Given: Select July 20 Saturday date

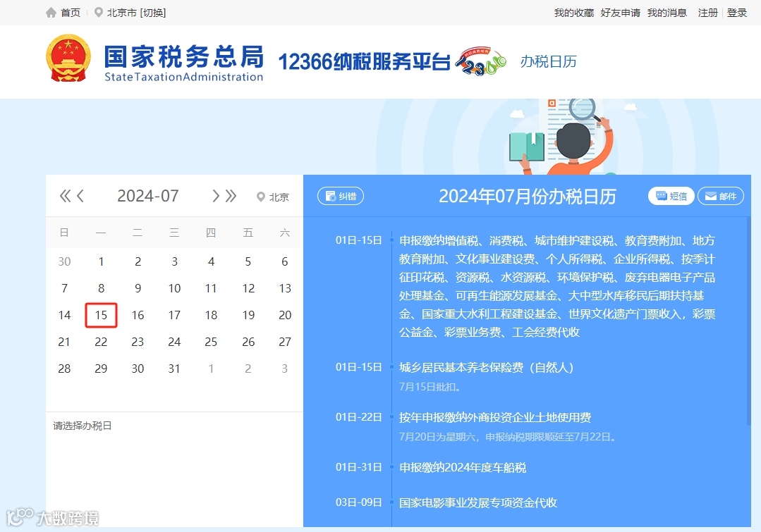Looking at the screenshot, I should click(285, 315).
